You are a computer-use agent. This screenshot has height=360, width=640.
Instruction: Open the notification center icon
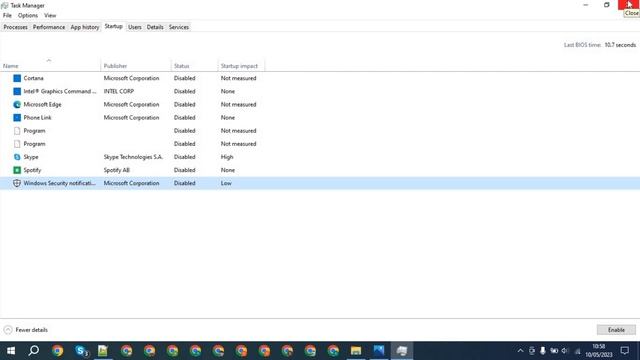pos(624,351)
